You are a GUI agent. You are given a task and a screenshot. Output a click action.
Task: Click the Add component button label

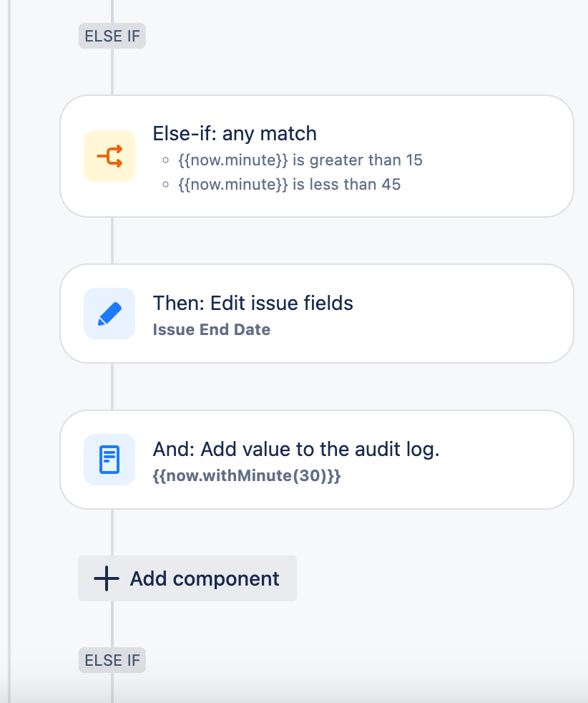[205, 578]
